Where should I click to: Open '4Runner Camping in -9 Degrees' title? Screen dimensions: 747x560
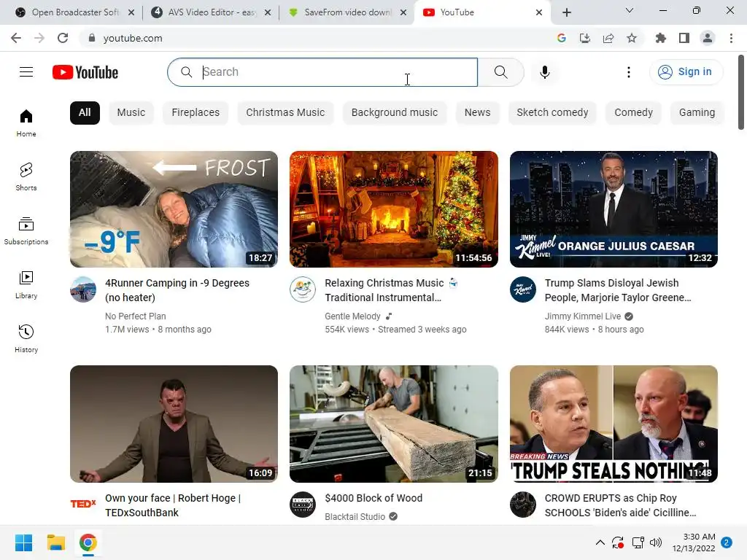tap(177, 290)
